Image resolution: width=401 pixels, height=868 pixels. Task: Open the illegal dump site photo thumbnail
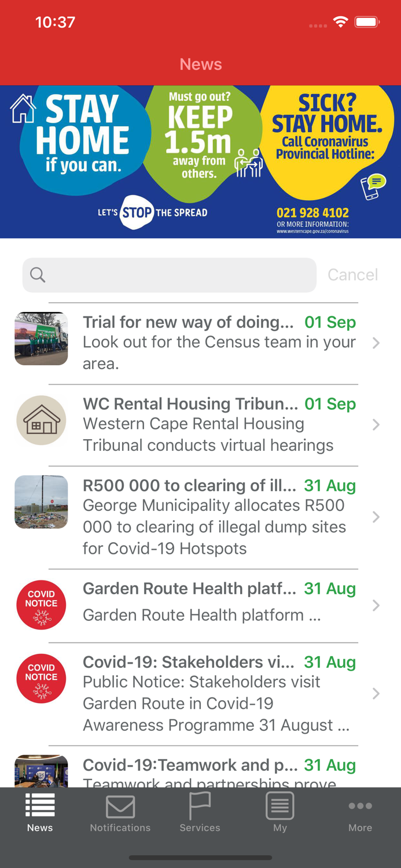[x=41, y=502]
